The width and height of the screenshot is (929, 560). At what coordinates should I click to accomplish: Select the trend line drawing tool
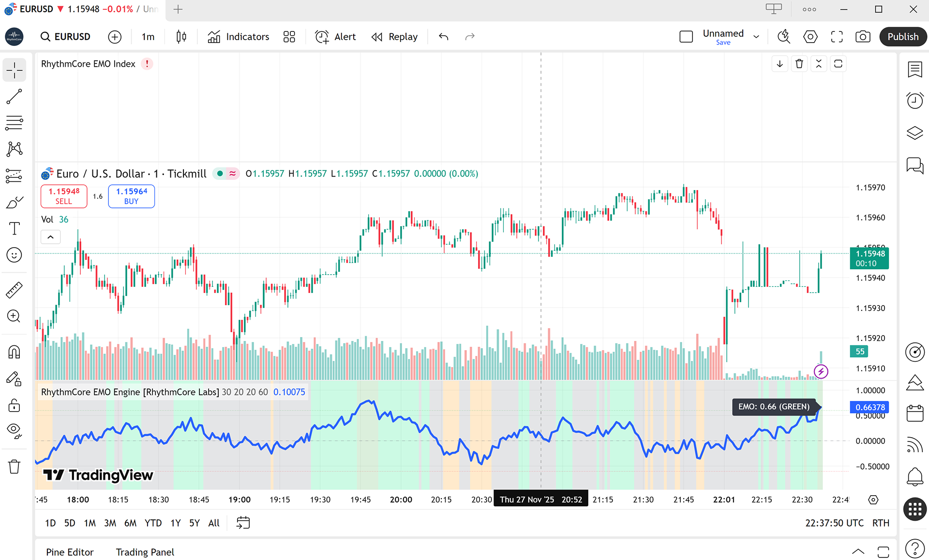point(14,97)
